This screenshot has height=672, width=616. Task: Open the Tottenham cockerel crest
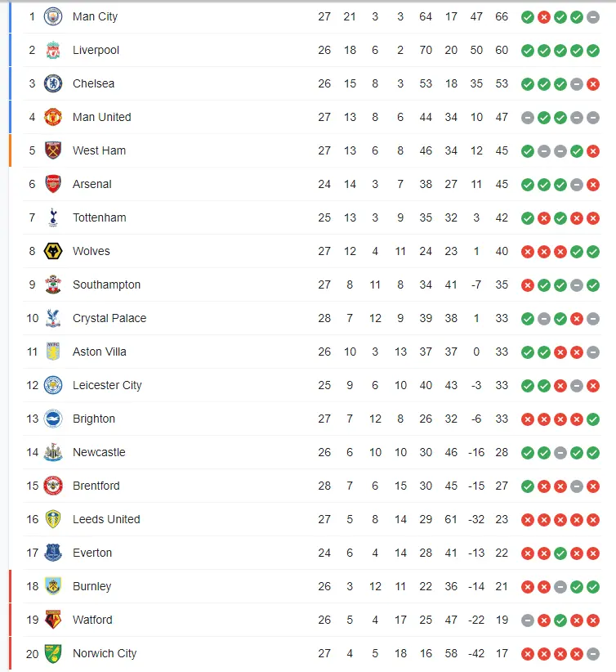pyautogui.click(x=53, y=217)
